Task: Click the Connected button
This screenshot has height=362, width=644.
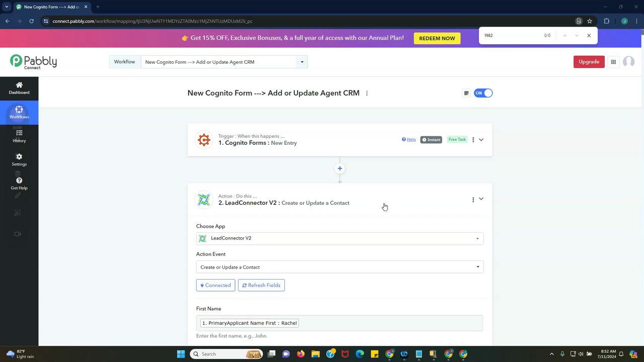Action: point(215,285)
